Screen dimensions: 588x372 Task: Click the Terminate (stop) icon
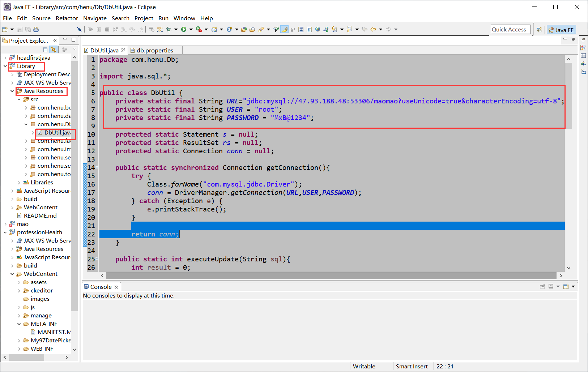[x=107, y=29]
